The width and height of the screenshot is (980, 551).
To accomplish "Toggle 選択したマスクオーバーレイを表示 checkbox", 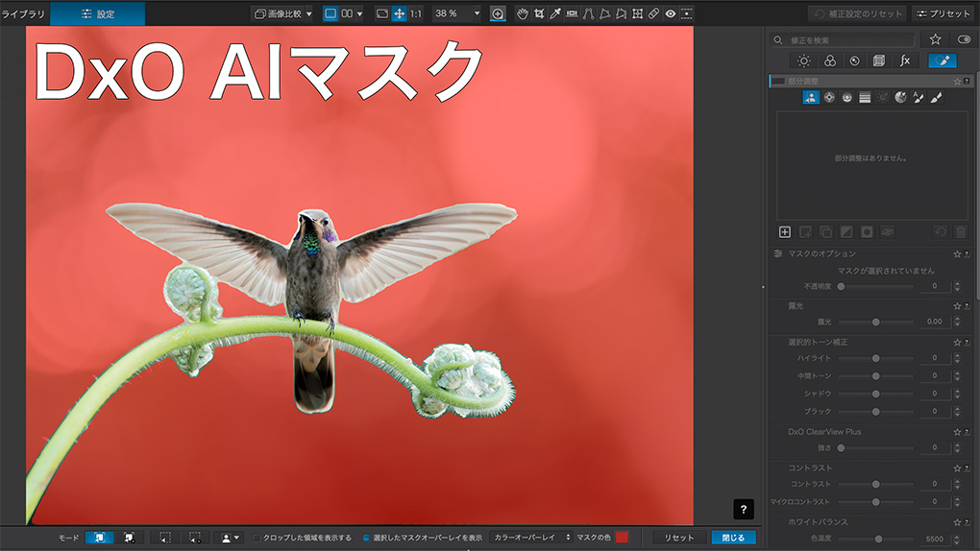I will (x=366, y=538).
